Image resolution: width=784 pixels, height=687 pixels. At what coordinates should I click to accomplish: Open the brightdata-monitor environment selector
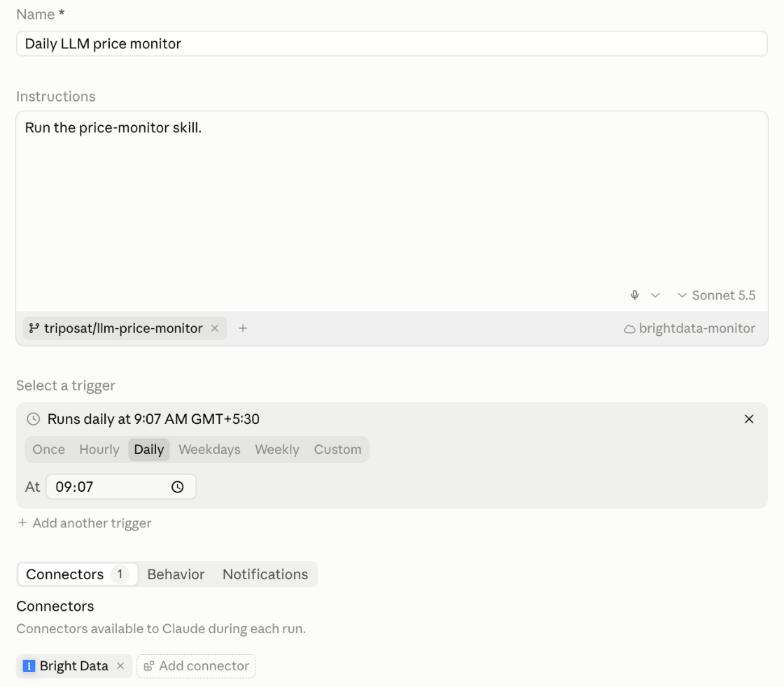(x=689, y=328)
